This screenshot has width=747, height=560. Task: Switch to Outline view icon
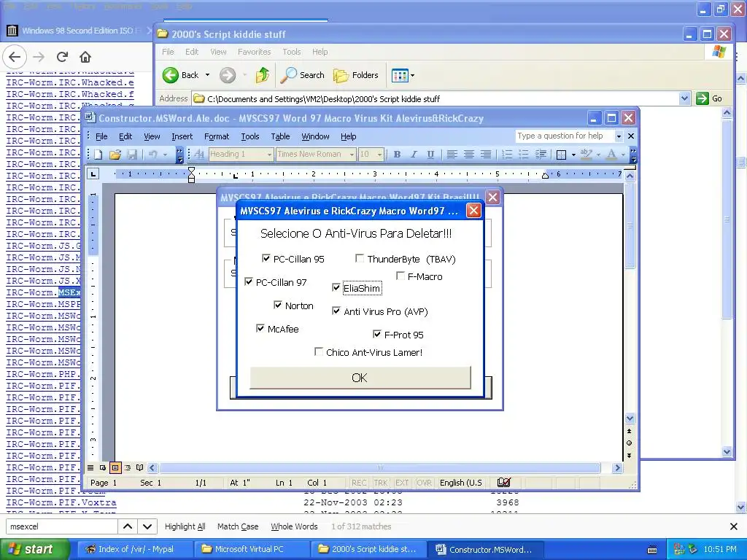(x=128, y=468)
